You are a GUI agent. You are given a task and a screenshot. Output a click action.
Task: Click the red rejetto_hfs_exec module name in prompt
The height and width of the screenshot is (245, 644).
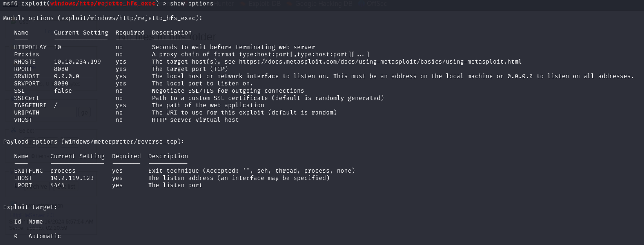[103, 4]
